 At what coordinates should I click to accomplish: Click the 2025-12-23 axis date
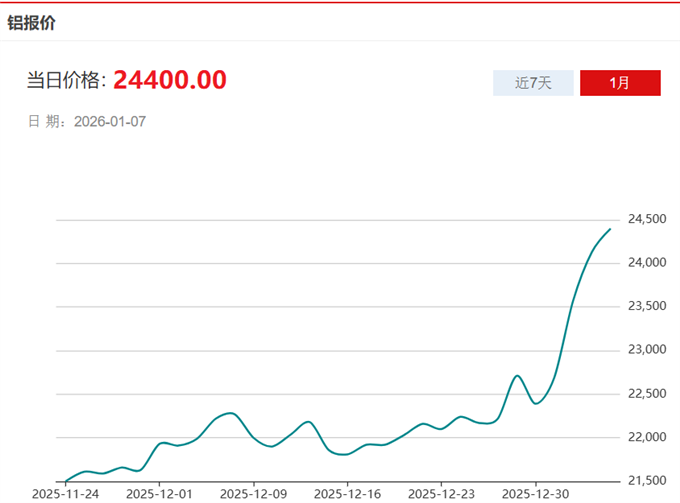(441, 494)
